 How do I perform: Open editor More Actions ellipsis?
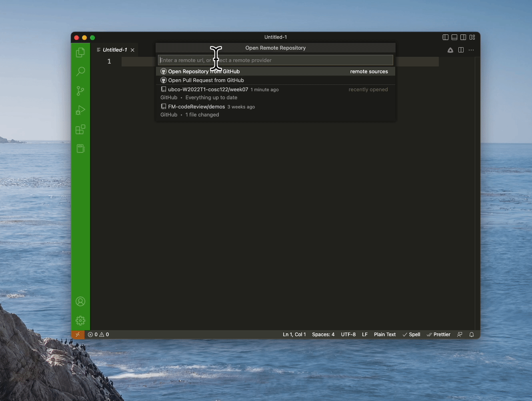pyautogui.click(x=471, y=50)
